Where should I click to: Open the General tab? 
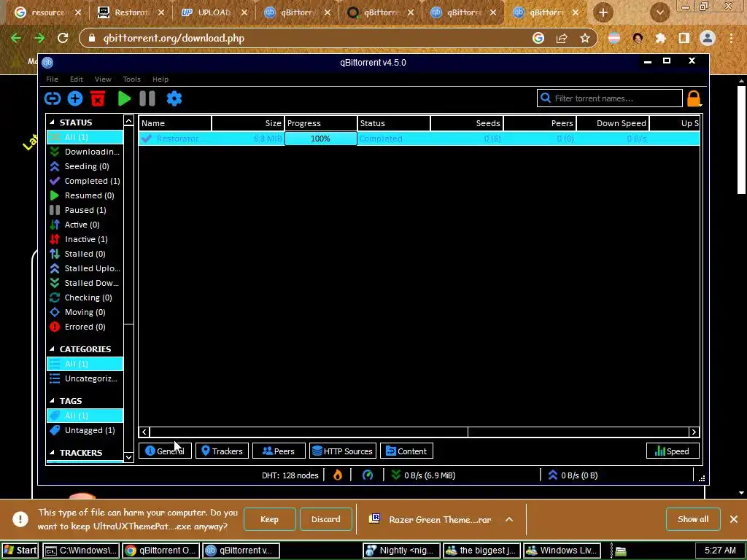click(165, 451)
